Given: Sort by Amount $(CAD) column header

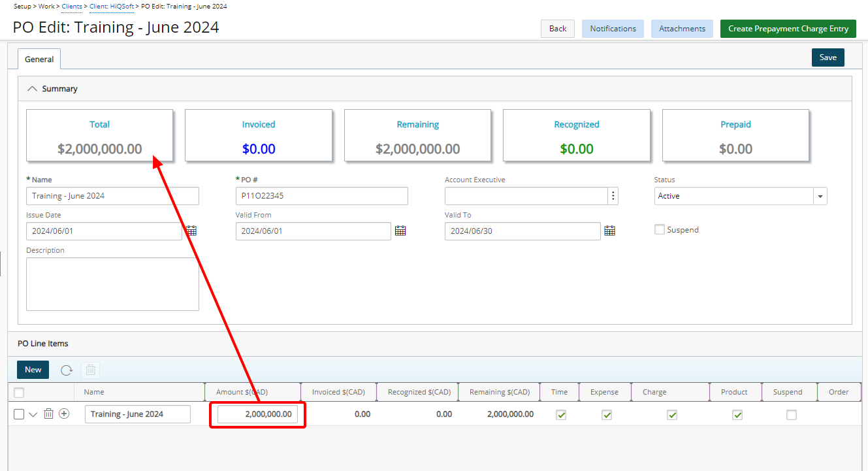Looking at the screenshot, I should pos(253,392).
